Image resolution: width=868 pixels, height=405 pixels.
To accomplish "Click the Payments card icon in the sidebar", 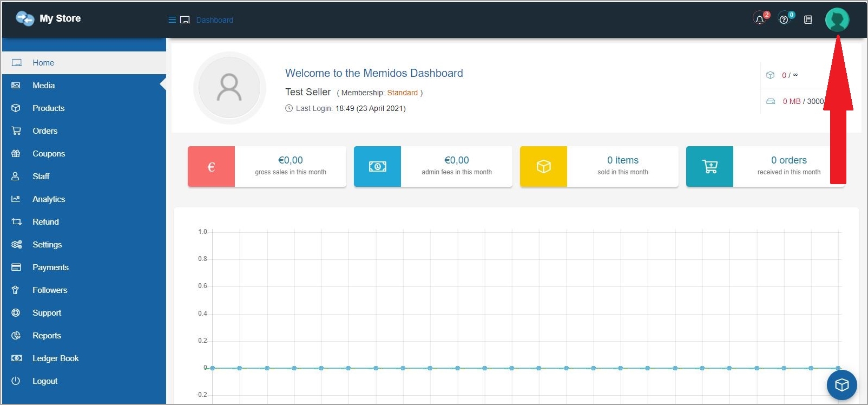I will tap(16, 267).
